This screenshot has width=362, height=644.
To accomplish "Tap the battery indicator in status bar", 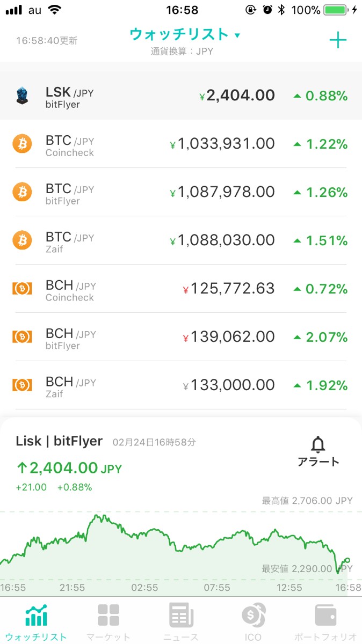I will (x=336, y=10).
